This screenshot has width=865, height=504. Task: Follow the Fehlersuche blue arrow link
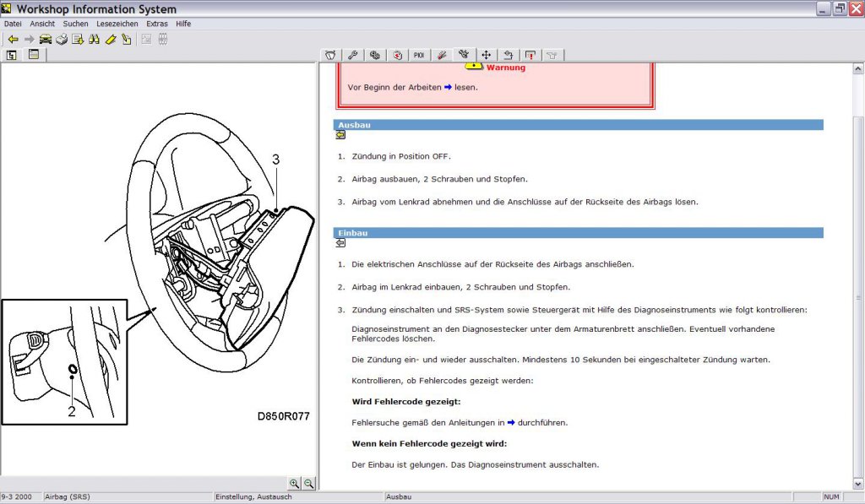coord(511,422)
